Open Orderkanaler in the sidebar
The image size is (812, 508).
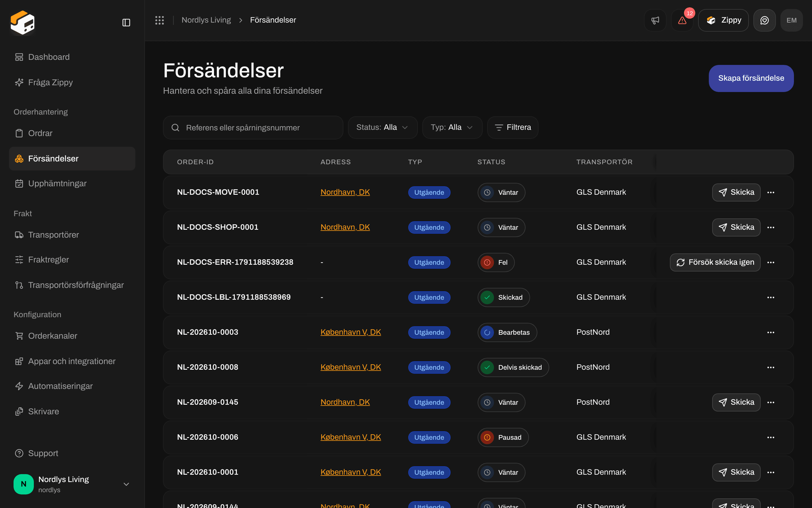72,336
